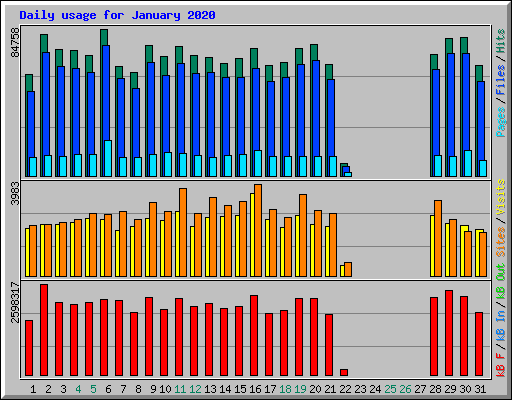
Task: Click day label 22 on the x-axis
Action: tap(345, 389)
